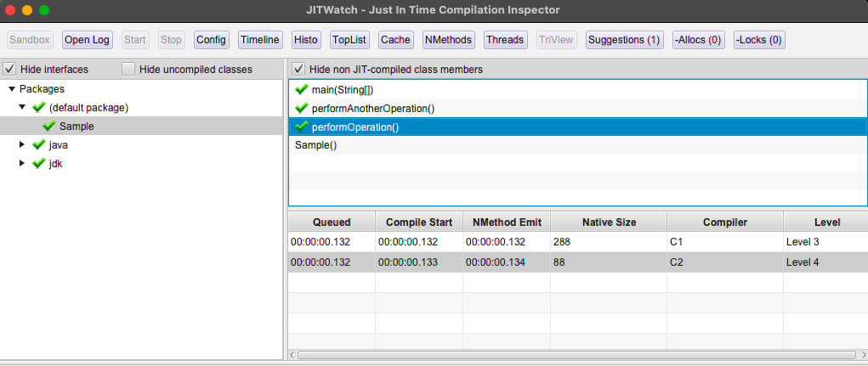Show the Threads window

[x=505, y=40]
